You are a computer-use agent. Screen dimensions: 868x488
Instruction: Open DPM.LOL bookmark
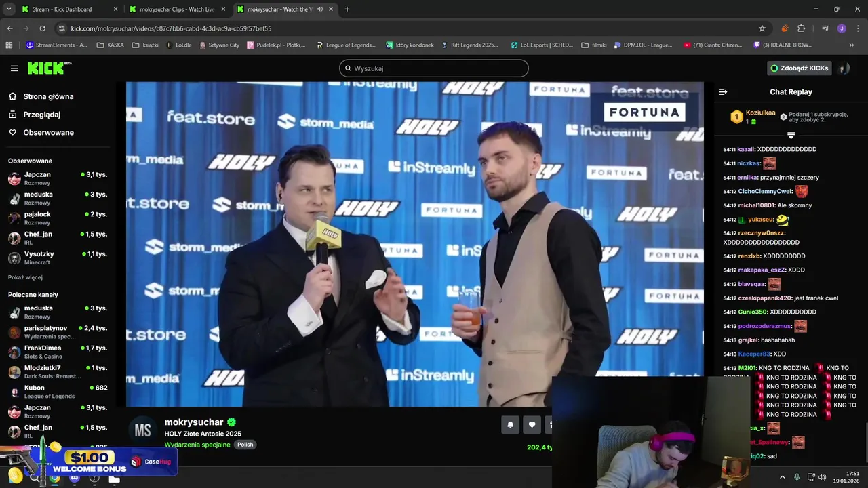643,45
